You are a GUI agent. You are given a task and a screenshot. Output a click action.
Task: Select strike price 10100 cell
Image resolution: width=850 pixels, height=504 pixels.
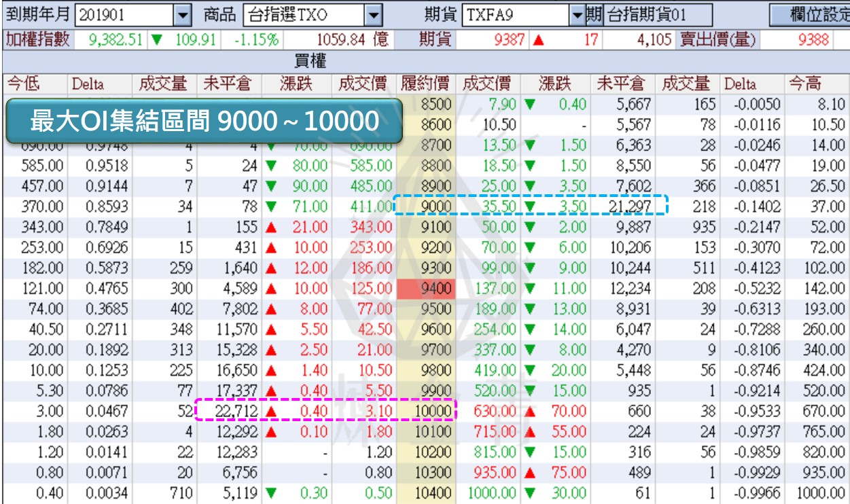pyautogui.click(x=426, y=431)
